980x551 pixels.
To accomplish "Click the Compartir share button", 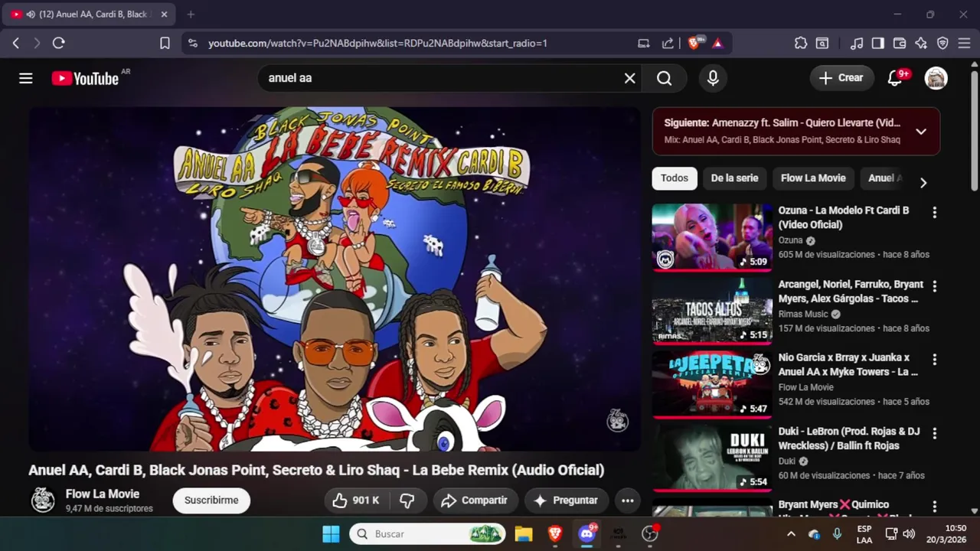I will [475, 500].
